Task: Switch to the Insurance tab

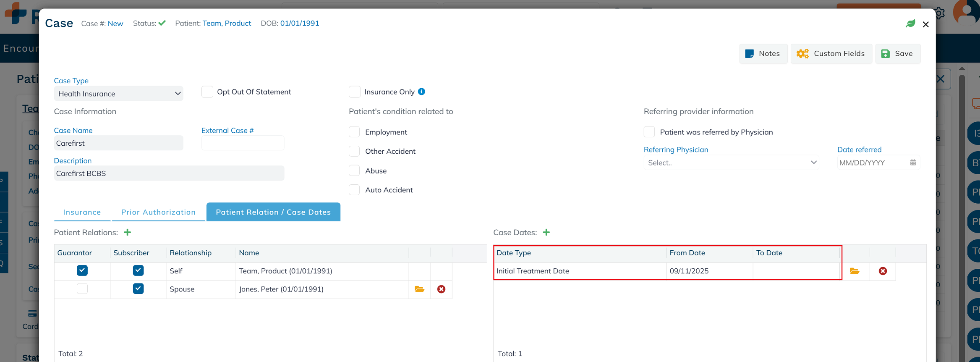Action: coord(82,212)
